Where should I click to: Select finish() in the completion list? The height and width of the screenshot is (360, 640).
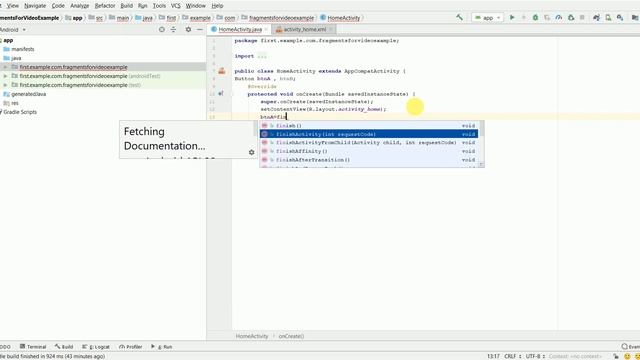pyautogui.click(x=369, y=126)
